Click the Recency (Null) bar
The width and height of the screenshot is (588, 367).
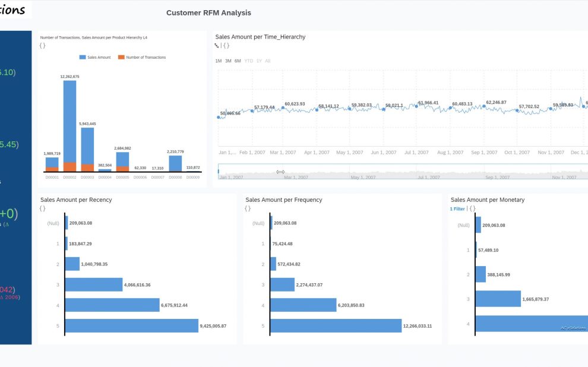(67, 223)
